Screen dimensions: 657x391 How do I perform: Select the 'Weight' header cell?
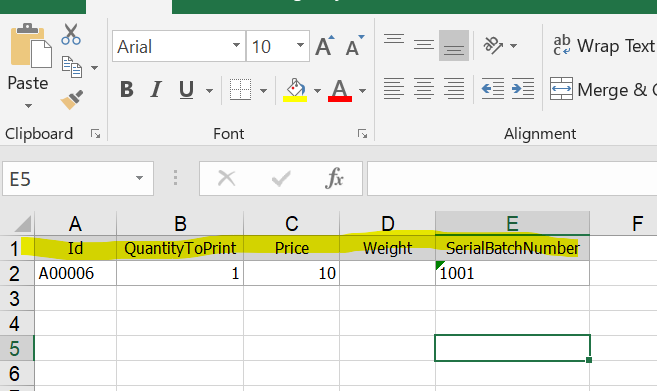tap(388, 248)
